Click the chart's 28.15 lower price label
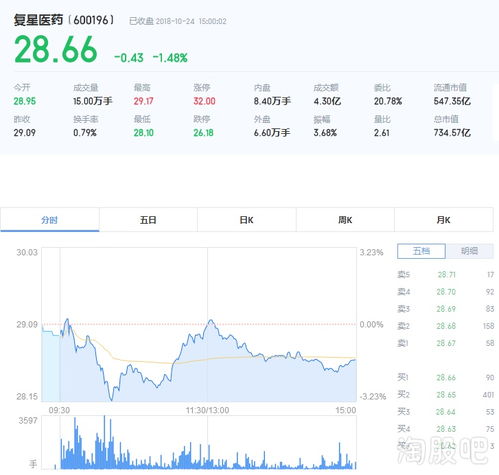 27,396
